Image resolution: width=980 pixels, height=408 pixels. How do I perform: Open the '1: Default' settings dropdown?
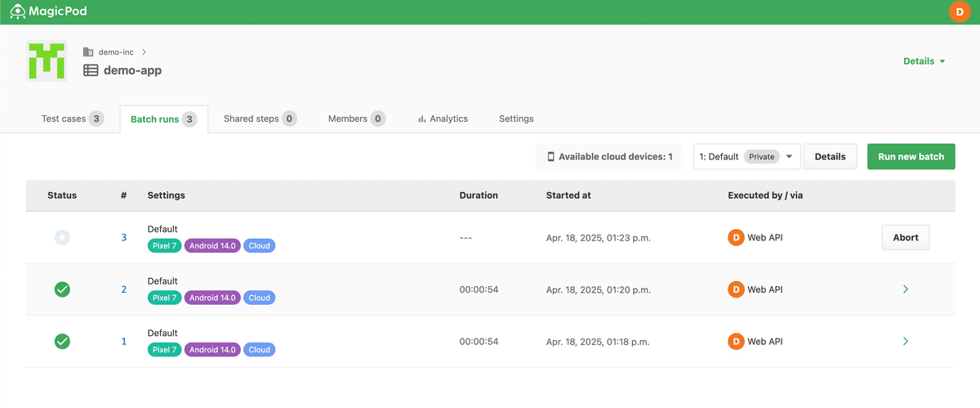coord(746,156)
